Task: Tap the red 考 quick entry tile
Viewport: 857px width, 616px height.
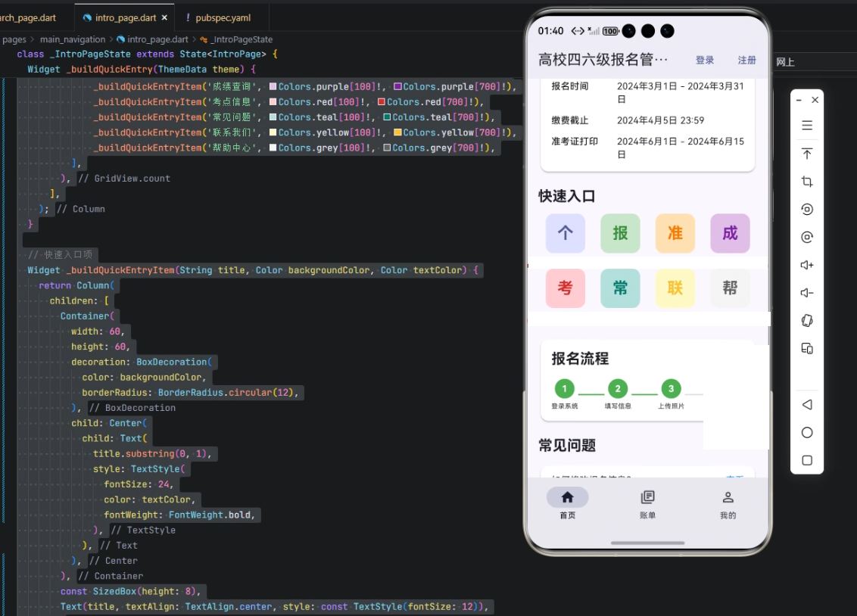Action: tap(565, 288)
